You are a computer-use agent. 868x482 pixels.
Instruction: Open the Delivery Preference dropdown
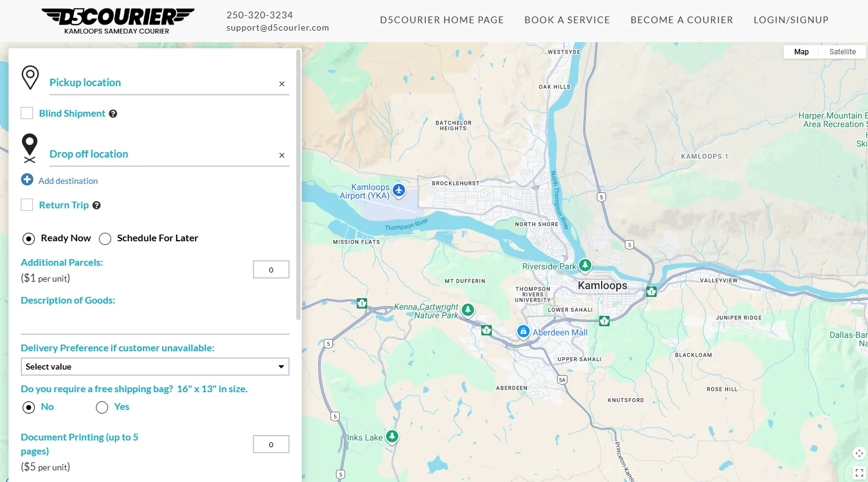[155, 367]
